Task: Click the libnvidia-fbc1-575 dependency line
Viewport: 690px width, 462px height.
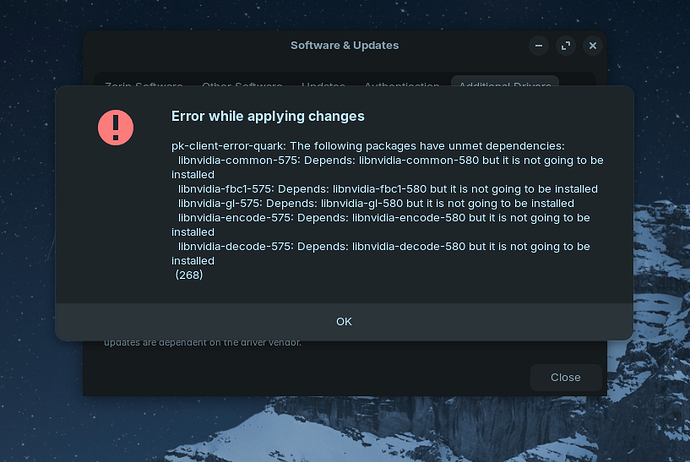Action: [x=388, y=188]
